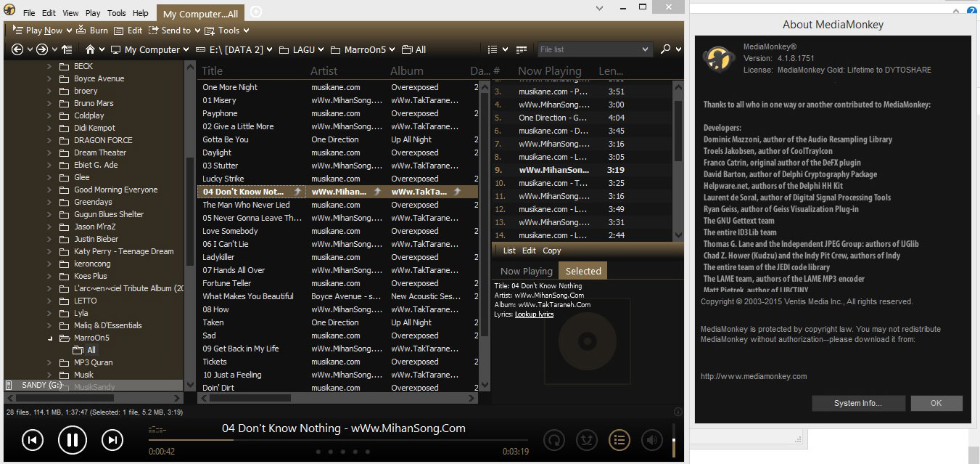Click the Burn toolbar button
This screenshot has width=980, height=464.
coord(91,30)
